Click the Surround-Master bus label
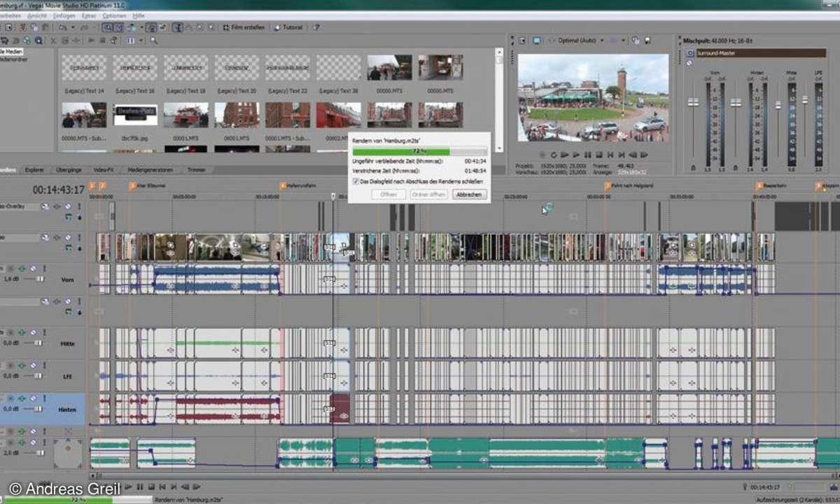Screen dimensions: 840x504 coord(760,52)
